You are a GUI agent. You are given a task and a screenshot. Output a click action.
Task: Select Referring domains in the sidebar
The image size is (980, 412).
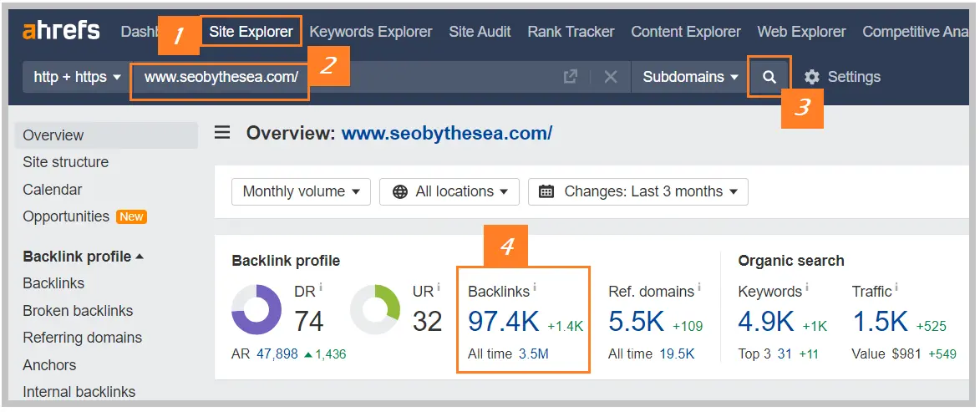click(83, 338)
